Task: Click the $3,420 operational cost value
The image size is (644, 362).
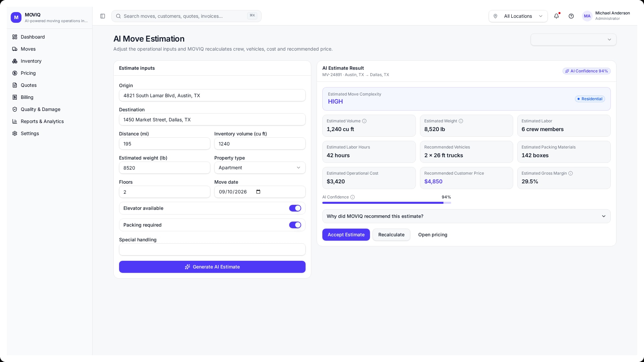Action: coord(336,181)
